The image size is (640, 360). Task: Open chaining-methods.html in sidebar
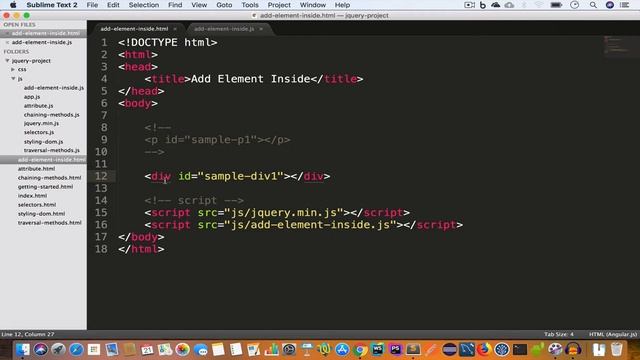click(x=49, y=178)
